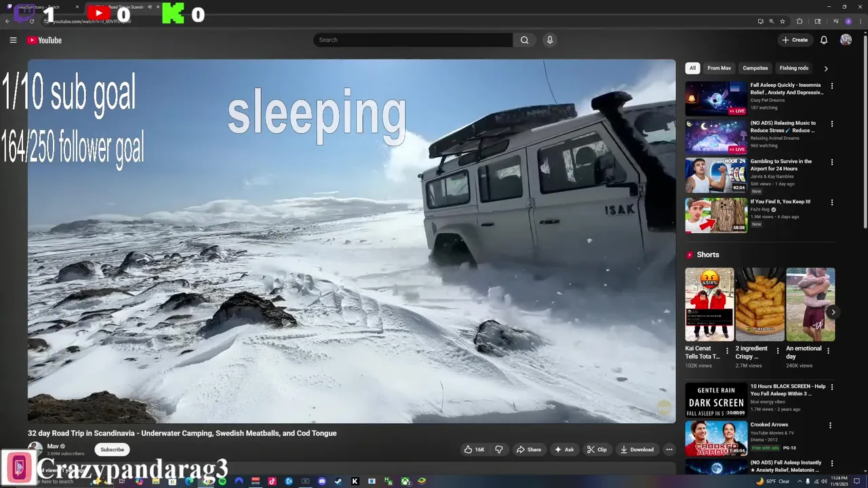Viewport: 868px width, 488px height.
Task: Open options for 2 ingredient Crispy short
Action: coord(778,351)
